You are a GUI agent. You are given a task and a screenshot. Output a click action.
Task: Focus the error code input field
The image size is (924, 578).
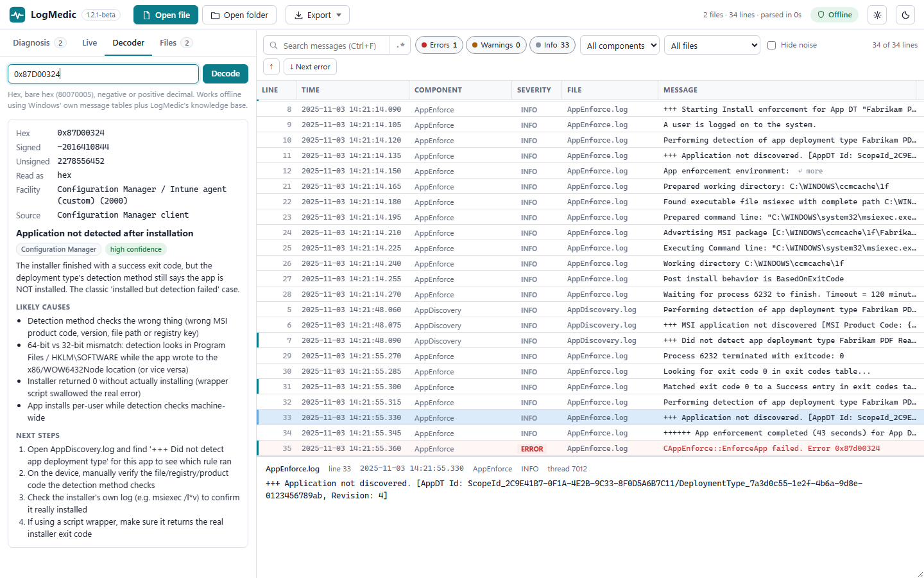point(103,74)
